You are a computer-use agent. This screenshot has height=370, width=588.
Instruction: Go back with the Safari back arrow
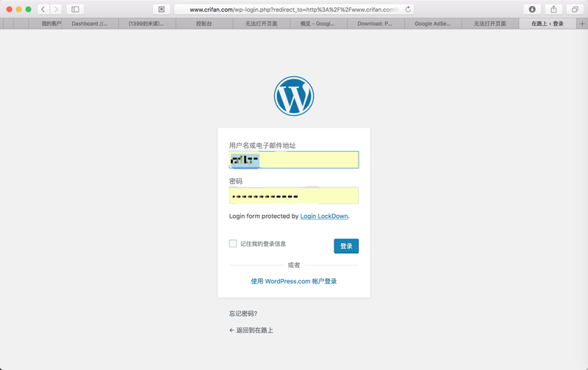tap(43, 9)
